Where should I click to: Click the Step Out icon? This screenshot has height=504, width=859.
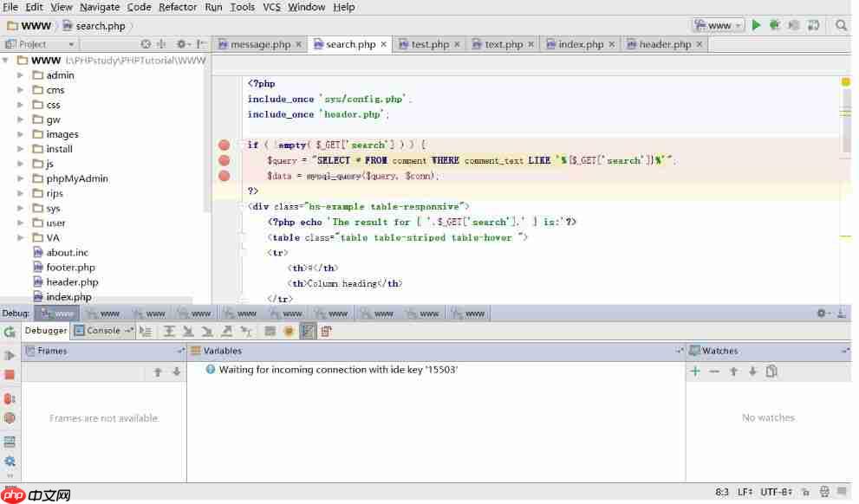pos(226,331)
